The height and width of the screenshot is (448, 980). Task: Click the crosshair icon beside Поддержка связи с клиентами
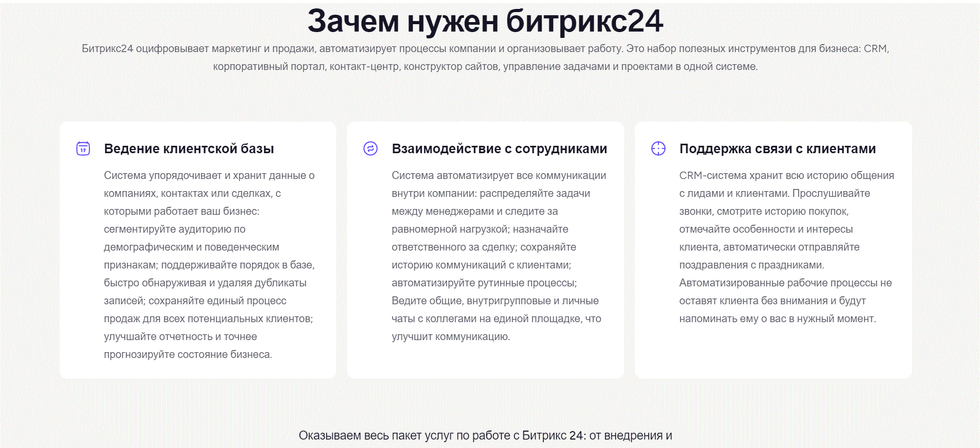pyautogui.click(x=658, y=148)
